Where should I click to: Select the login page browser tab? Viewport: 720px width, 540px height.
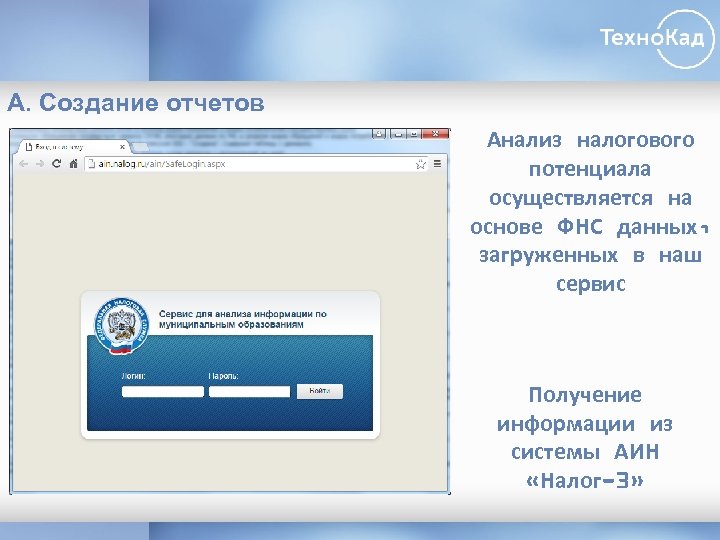(74, 147)
